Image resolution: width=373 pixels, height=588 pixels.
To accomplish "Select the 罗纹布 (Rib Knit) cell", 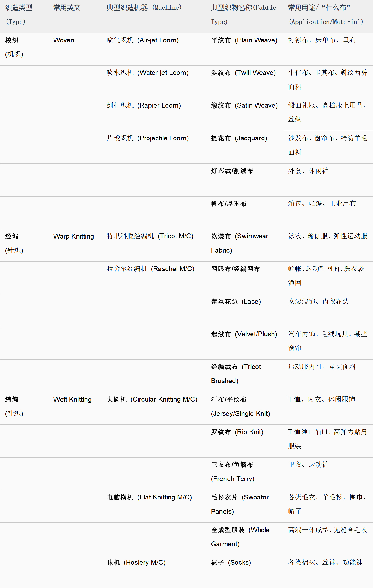I will coord(237,432).
